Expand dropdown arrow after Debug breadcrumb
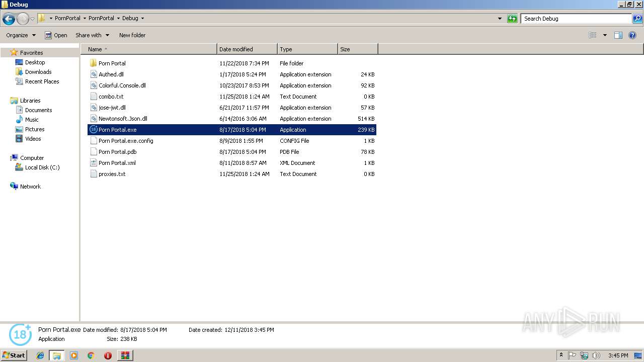Image resolution: width=644 pixels, height=362 pixels. pyautogui.click(x=142, y=18)
